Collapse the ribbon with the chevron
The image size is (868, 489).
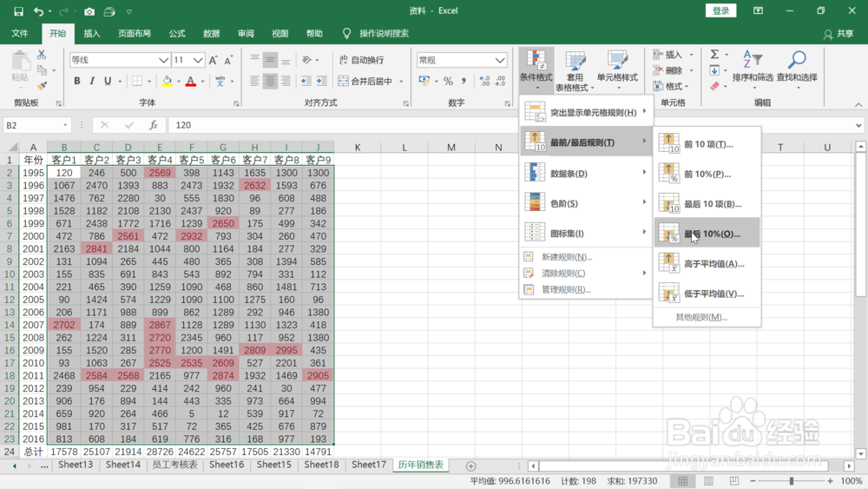pyautogui.click(x=858, y=105)
